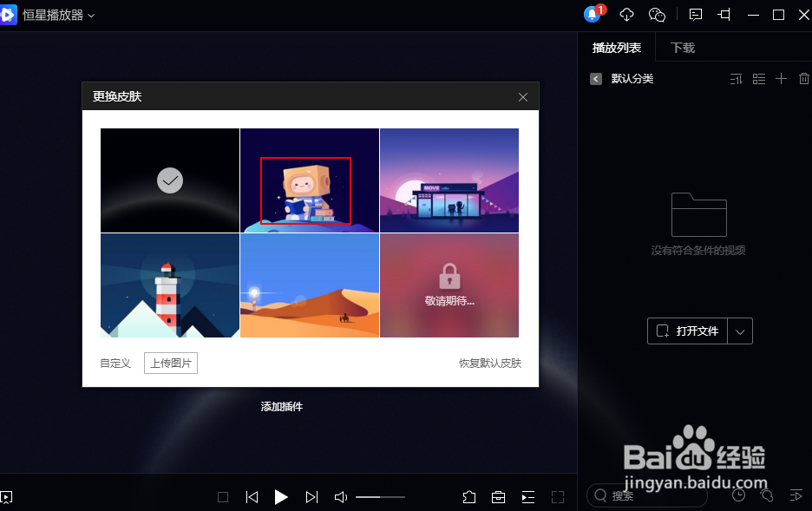Adjust the volume slider
Screen dimensions: 812x511
380,497
